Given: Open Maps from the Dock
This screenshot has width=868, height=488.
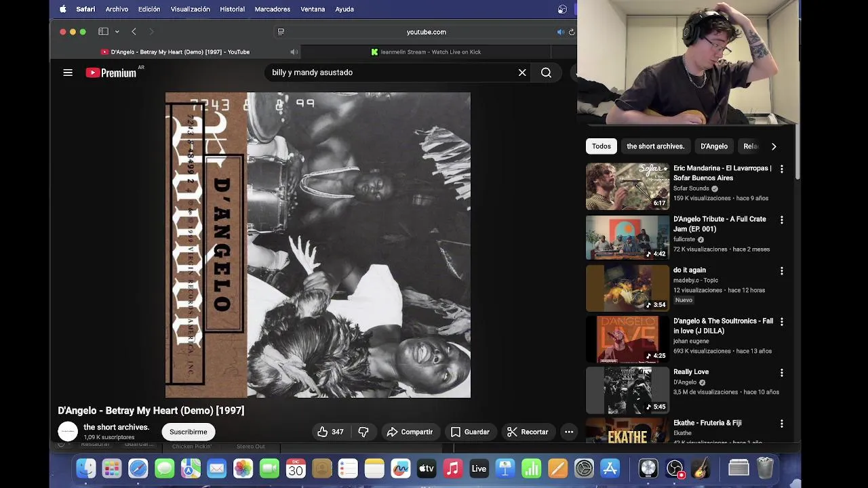Looking at the screenshot, I should point(191,468).
